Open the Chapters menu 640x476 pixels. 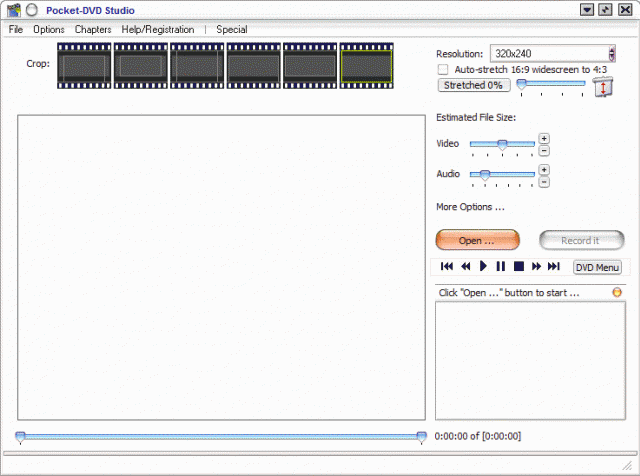click(x=93, y=30)
